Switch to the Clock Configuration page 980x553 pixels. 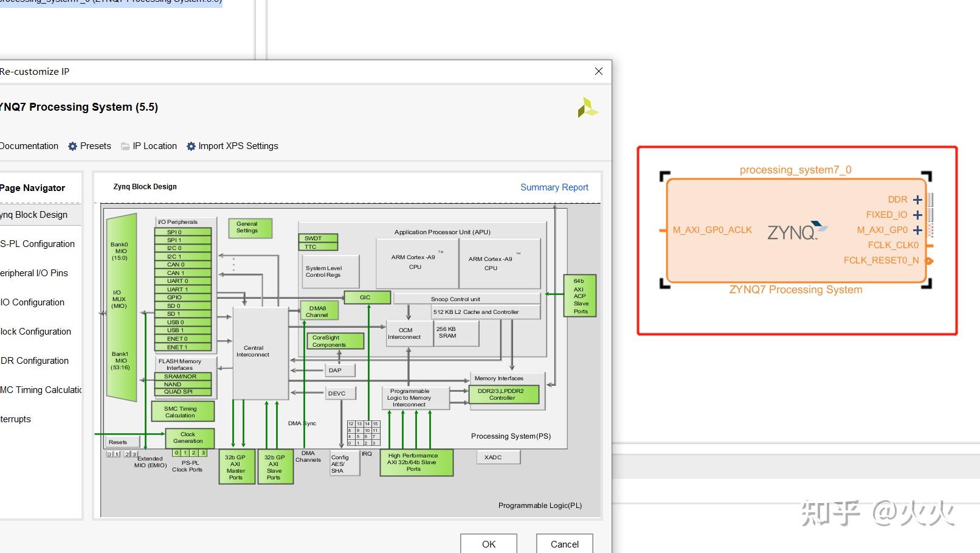pyautogui.click(x=35, y=331)
